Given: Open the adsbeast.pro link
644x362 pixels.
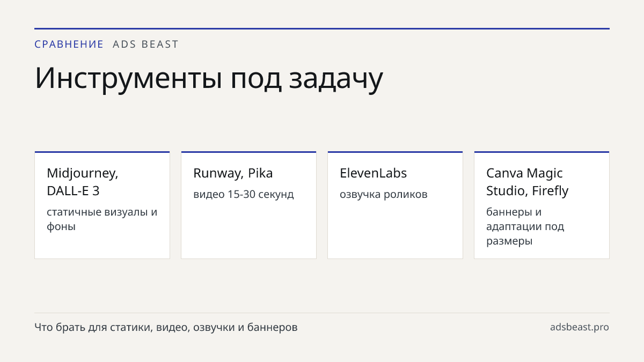Looking at the screenshot, I should tap(580, 327).
